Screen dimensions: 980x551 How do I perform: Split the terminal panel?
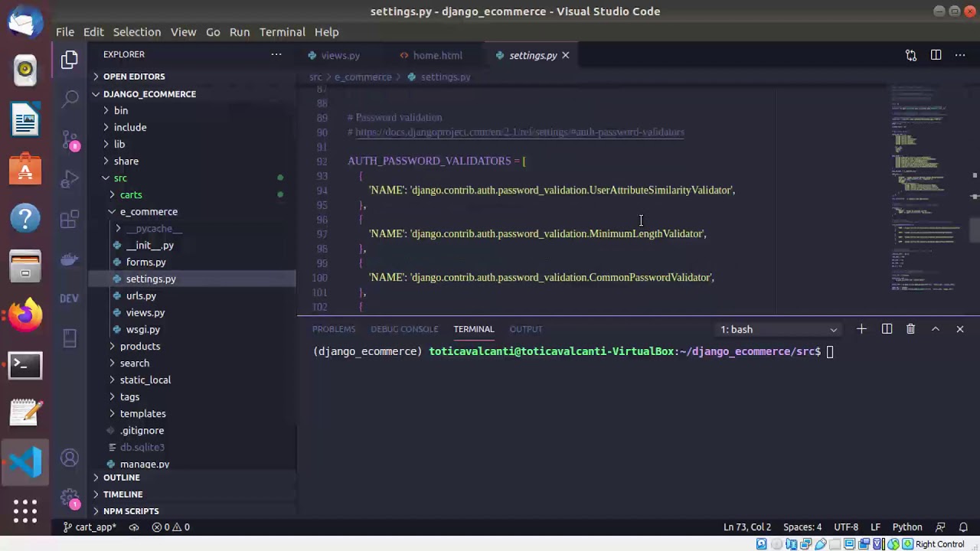pyautogui.click(x=887, y=329)
